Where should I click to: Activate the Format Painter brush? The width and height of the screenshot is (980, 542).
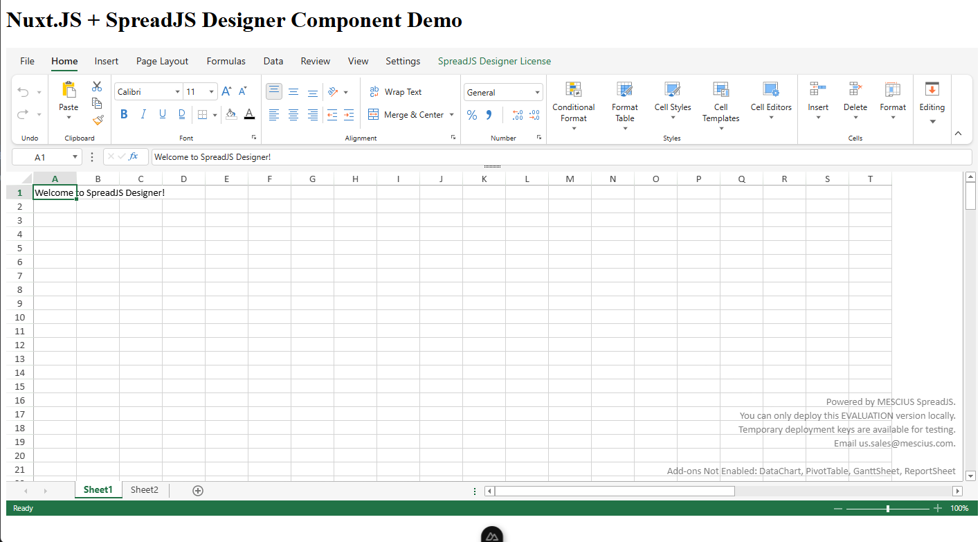(x=97, y=120)
